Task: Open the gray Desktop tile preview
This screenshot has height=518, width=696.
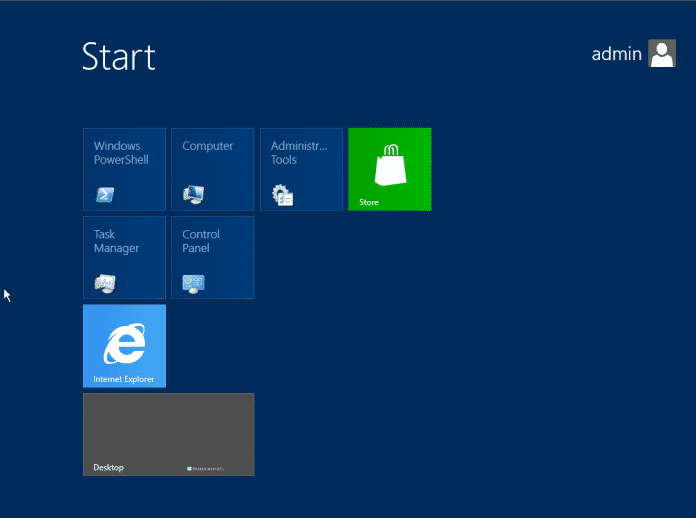Action: coord(168,425)
